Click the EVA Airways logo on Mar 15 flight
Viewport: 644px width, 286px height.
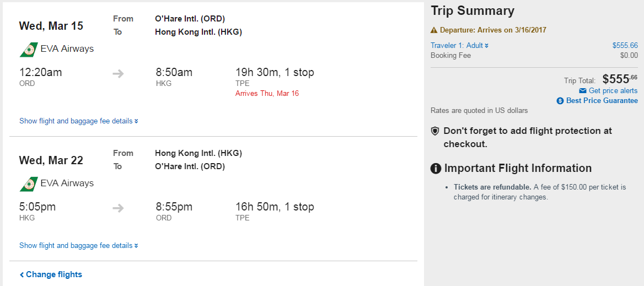(29, 49)
